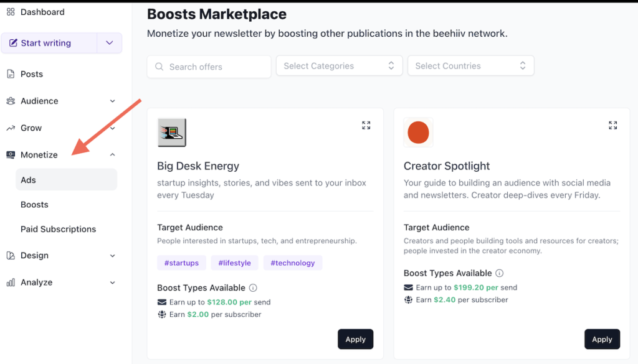The image size is (638, 364).
Task: Expand the Creator Spotlight card
Action: [613, 125]
